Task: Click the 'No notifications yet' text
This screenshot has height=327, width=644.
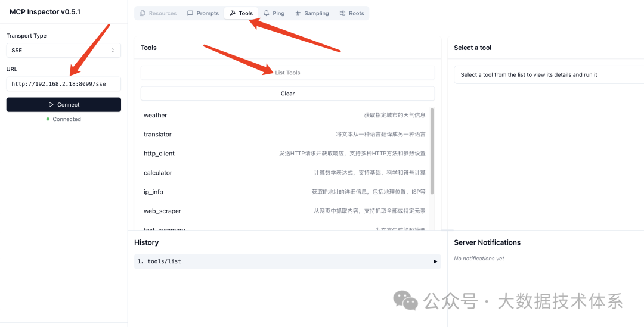Action: [x=479, y=259]
